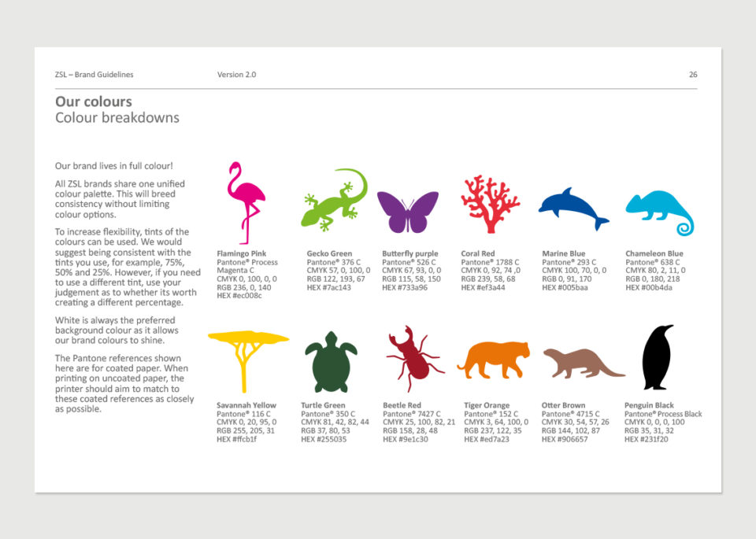Screen dimensions: 756x539
Task: Click the Flamingo Pink colour label
Action: 241,253
